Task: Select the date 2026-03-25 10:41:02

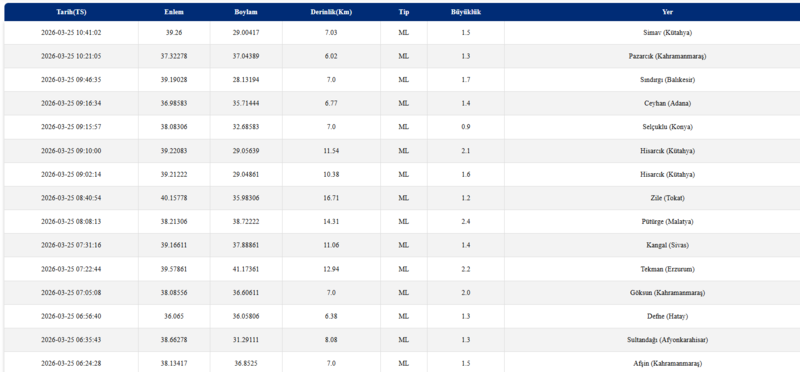Action: point(71,33)
